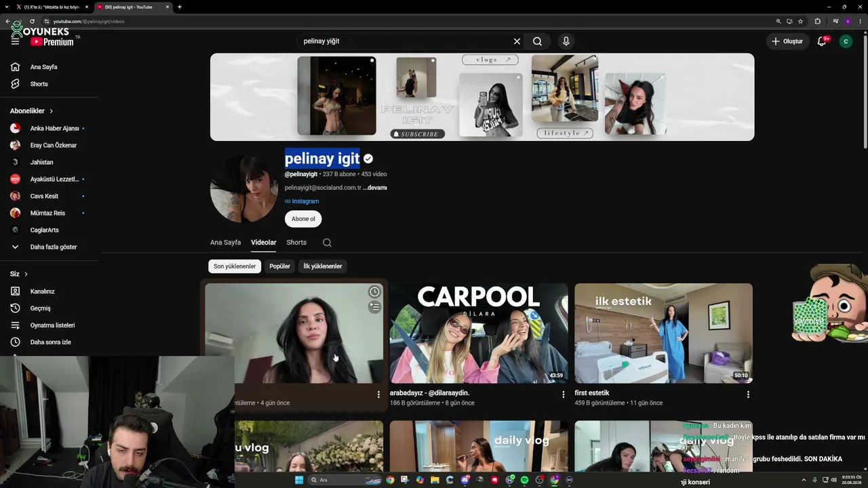Screen dimensions: 868x488
Task: Sort videos by Son yüklenenler
Action: pos(235,266)
